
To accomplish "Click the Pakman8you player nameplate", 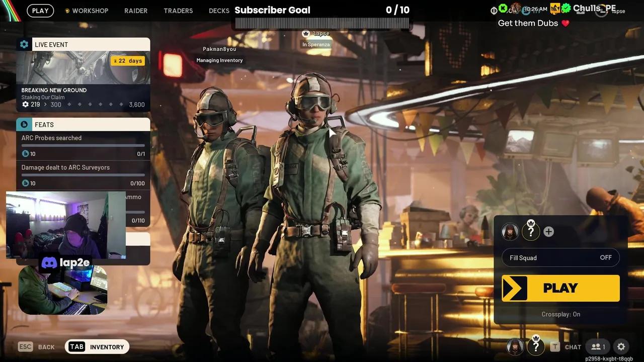I will (x=219, y=49).
